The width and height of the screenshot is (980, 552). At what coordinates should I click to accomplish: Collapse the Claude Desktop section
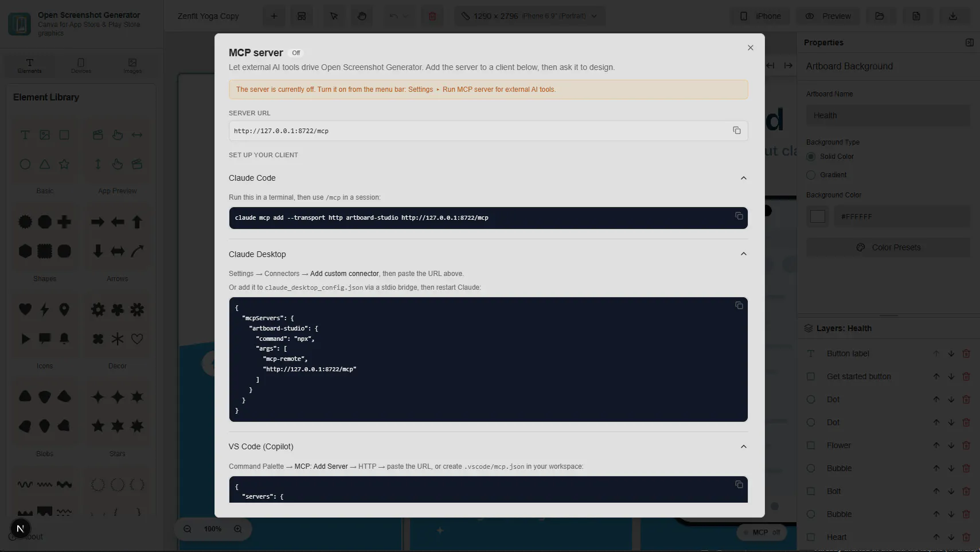coord(743,254)
